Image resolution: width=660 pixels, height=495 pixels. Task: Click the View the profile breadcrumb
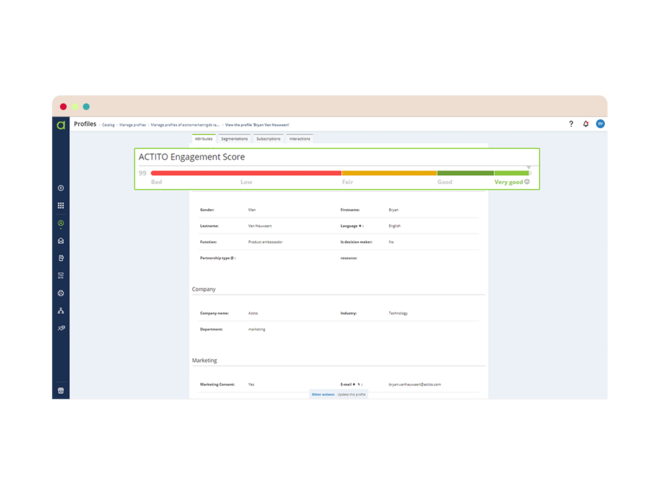(x=257, y=125)
